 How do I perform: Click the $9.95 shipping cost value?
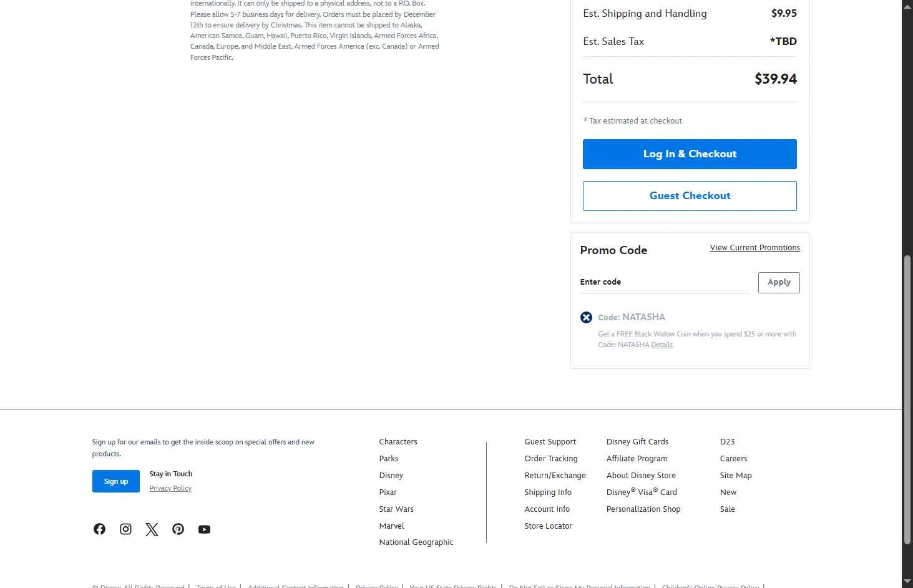point(784,13)
